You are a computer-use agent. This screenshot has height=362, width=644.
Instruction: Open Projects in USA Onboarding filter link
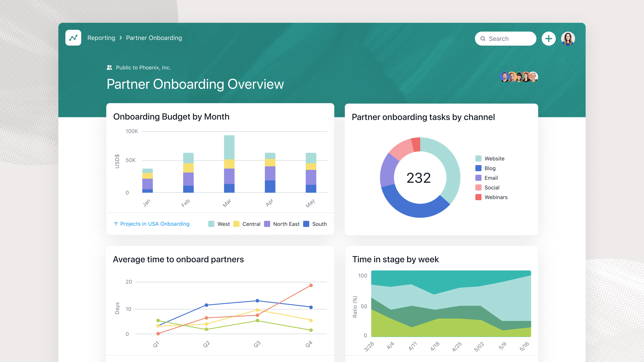click(155, 224)
